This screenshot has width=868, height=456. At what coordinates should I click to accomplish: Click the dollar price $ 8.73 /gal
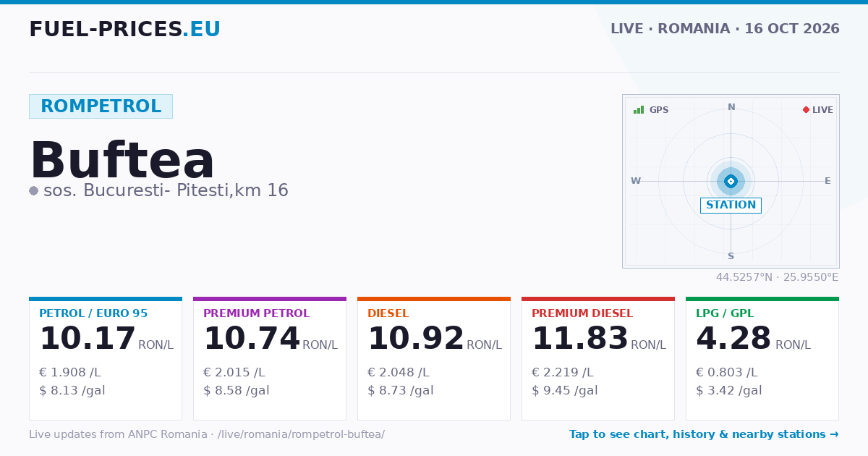point(401,391)
